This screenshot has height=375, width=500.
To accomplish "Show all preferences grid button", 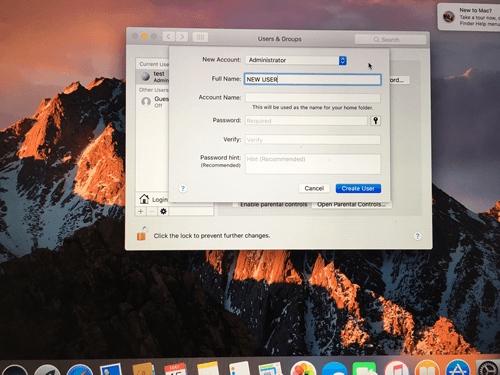I will 200,37.
